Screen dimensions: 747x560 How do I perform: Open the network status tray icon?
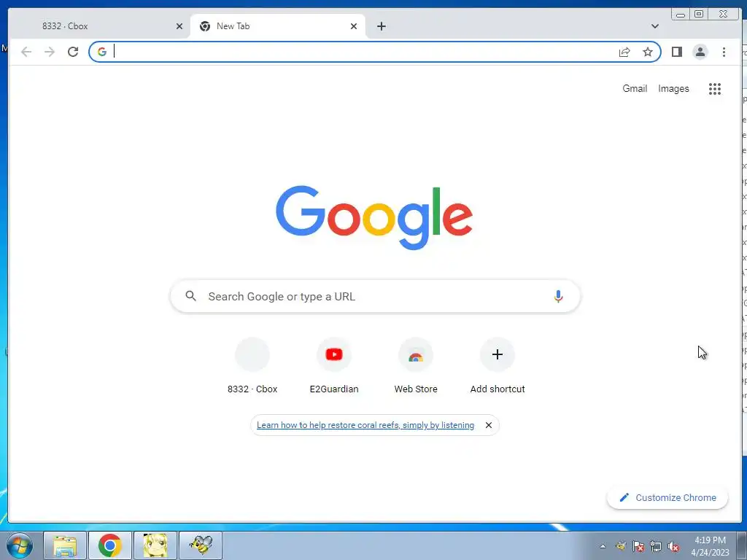tap(656, 546)
